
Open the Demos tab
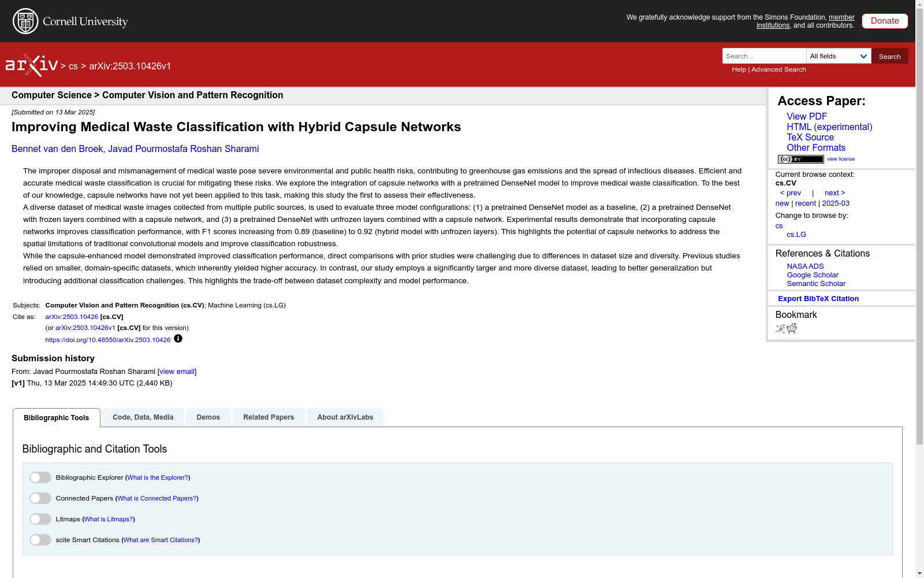[x=208, y=417]
